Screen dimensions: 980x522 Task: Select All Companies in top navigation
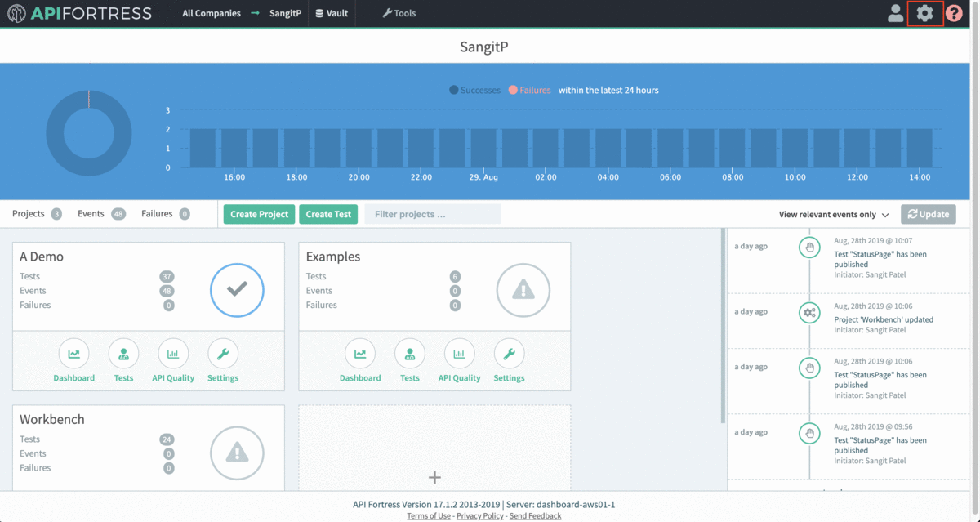(x=211, y=13)
